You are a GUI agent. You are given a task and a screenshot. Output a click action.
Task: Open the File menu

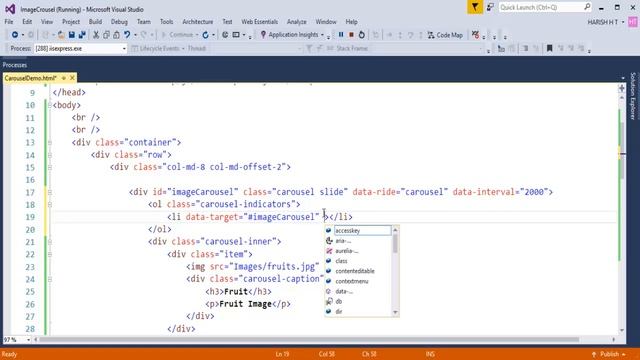pyautogui.click(x=9, y=22)
